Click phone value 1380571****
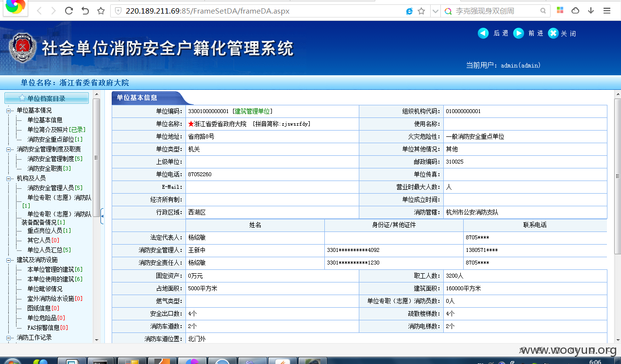 [x=482, y=250]
